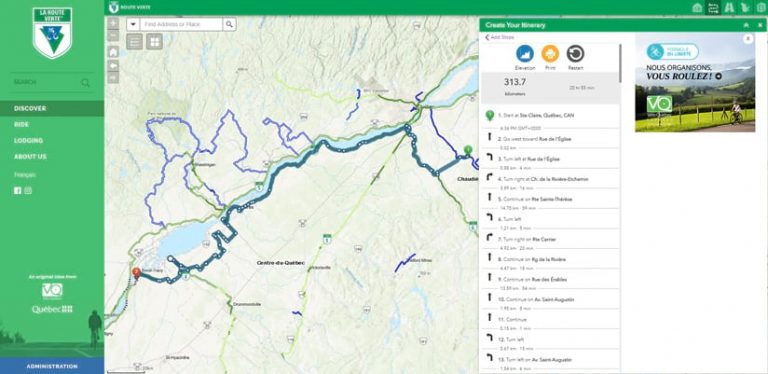Click the map search magnifier button

(229, 24)
